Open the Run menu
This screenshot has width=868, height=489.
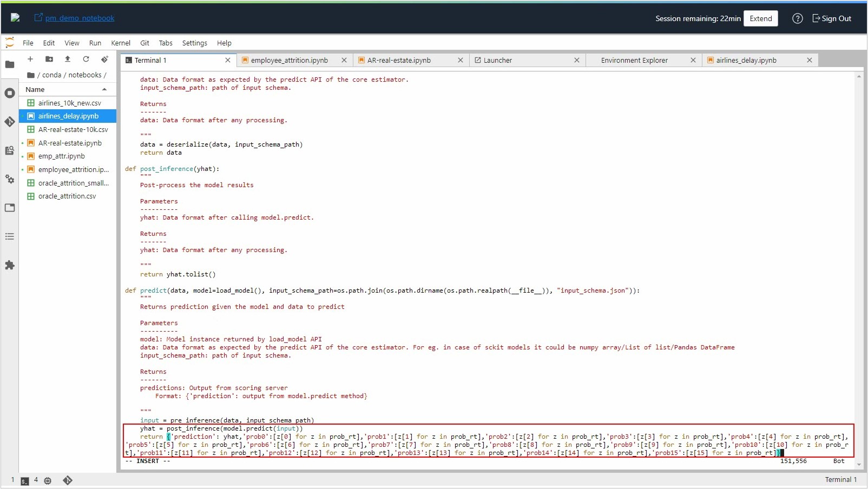point(95,43)
